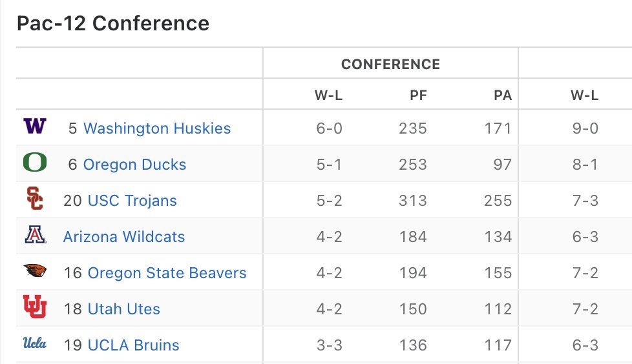
Task: Click the Oregon Ducks O logo
Action: click(x=35, y=162)
